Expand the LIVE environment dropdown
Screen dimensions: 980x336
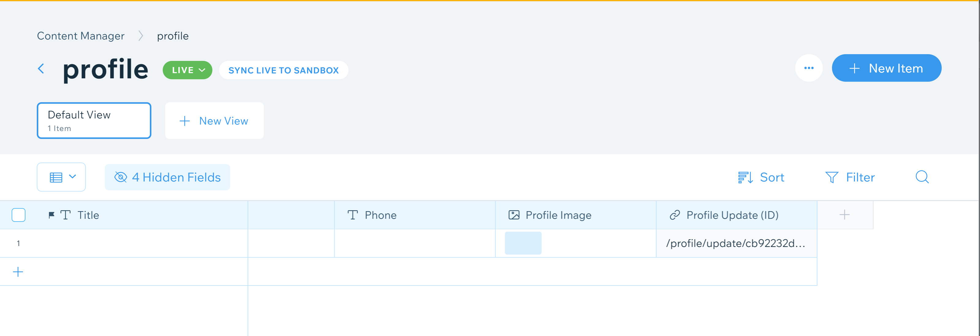tap(188, 70)
